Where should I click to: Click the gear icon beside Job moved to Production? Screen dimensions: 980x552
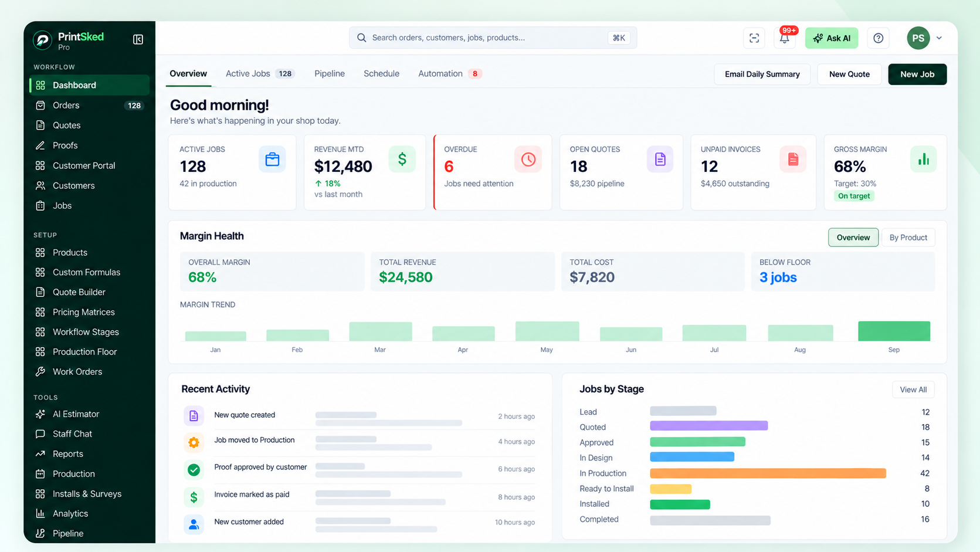(194, 443)
